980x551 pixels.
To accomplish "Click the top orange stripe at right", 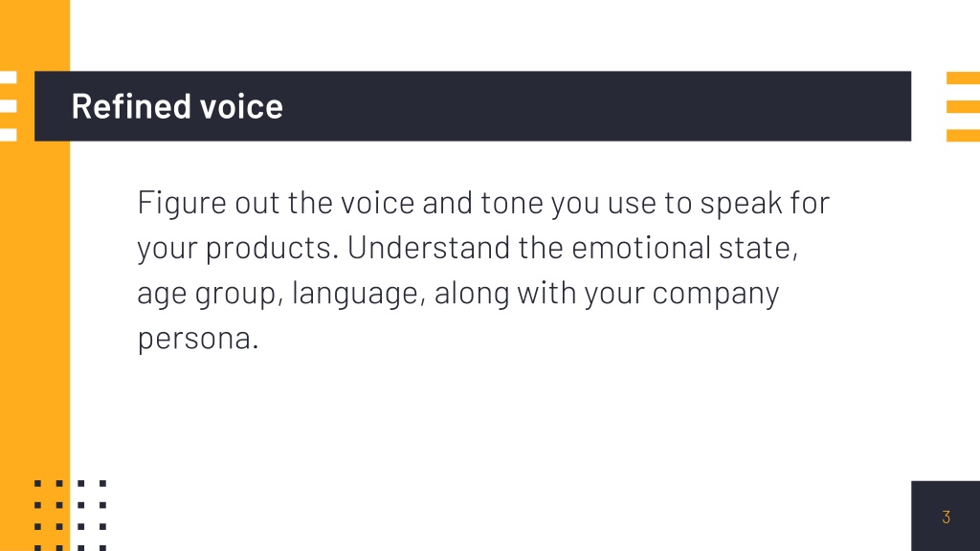I will [x=963, y=78].
